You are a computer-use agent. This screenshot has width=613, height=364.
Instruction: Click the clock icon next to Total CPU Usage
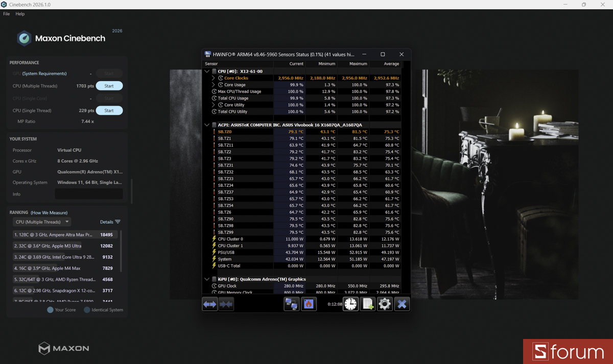pos(214,98)
